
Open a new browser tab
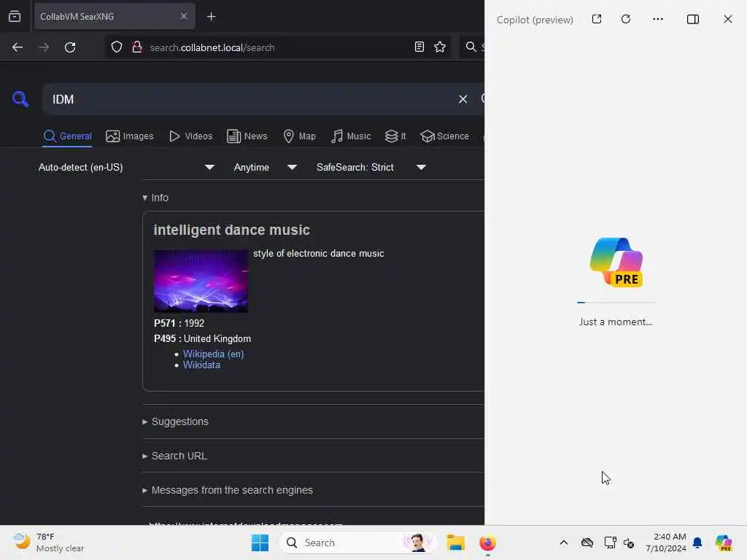211,17
